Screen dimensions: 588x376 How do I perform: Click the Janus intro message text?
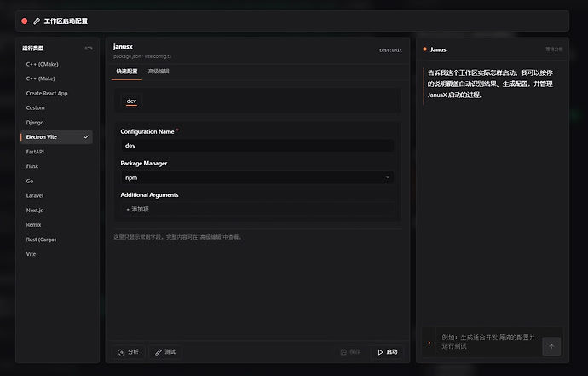pyautogui.click(x=490, y=84)
